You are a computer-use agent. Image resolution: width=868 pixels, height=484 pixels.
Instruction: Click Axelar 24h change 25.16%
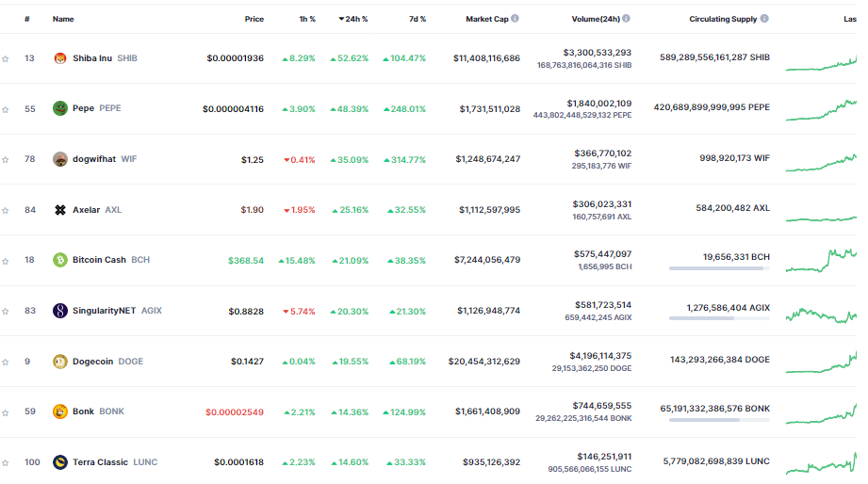click(350, 210)
